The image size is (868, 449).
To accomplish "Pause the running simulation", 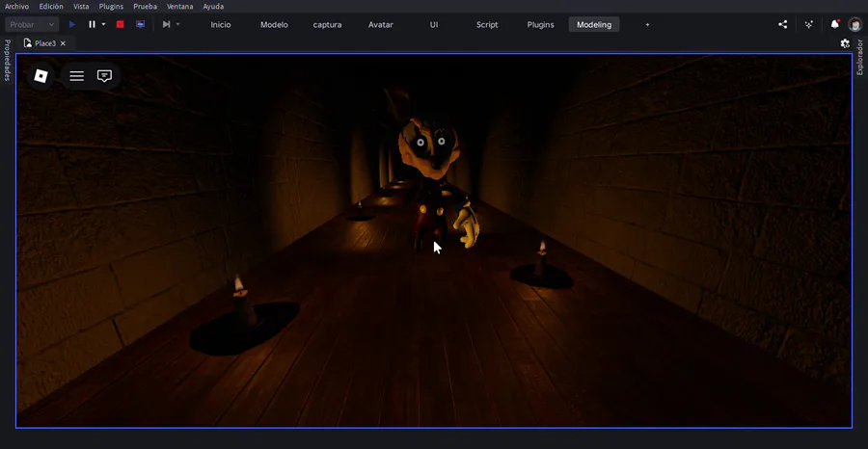I will pyautogui.click(x=92, y=24).
